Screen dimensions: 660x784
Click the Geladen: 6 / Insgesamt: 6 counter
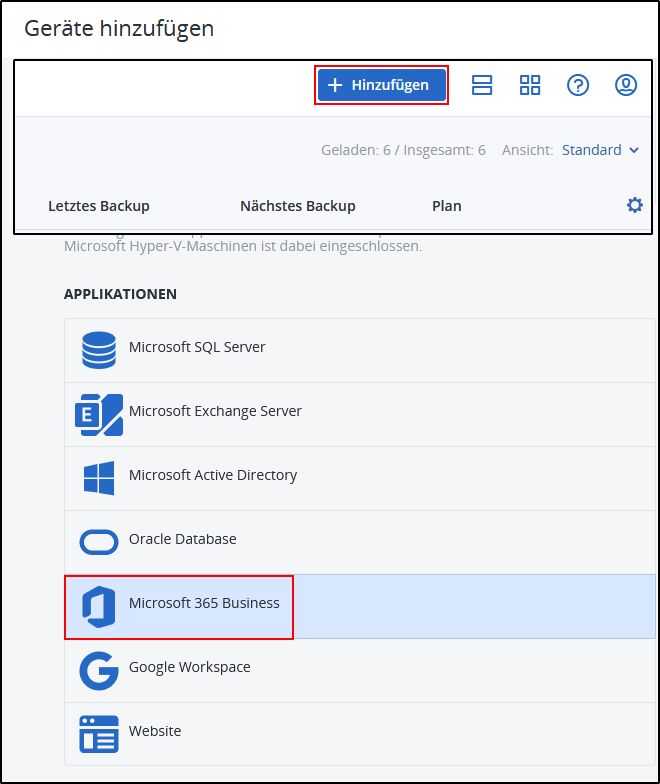[x=404, y=150]
